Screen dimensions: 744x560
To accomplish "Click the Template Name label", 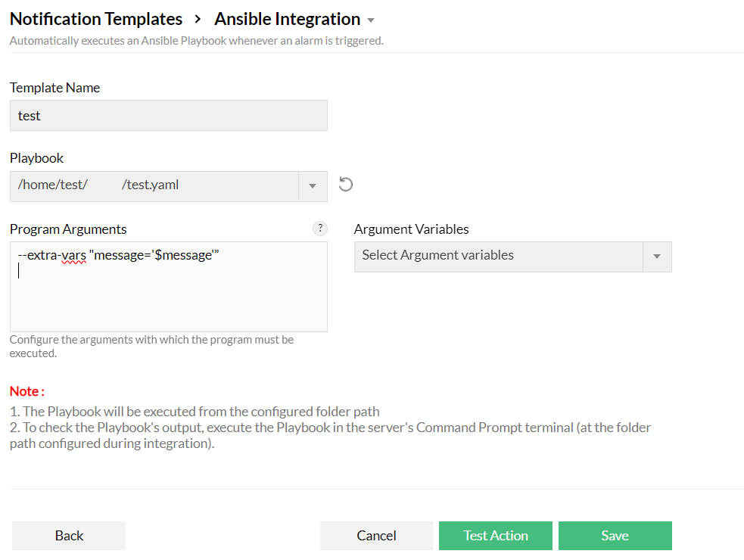I will tap(54, 88).
